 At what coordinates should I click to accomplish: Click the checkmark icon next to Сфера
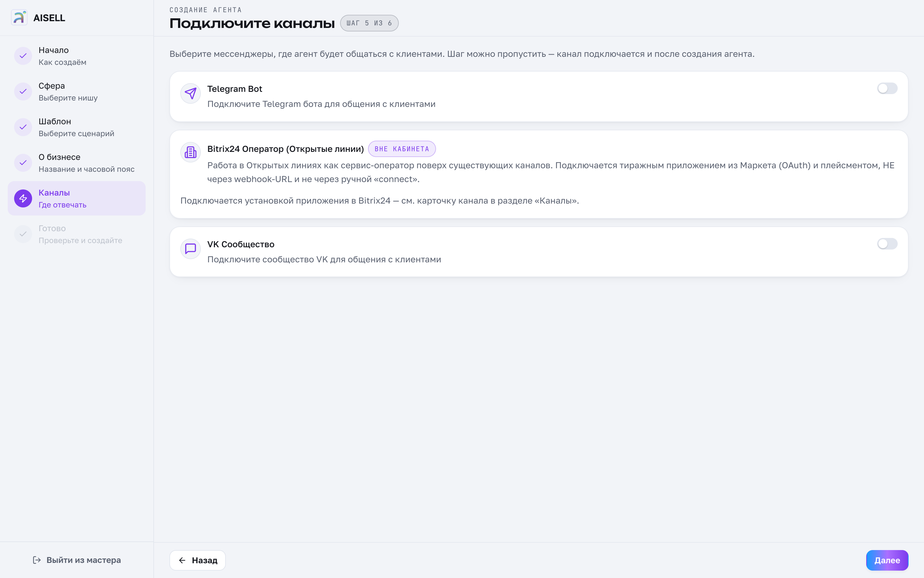[x=23, y=92]
